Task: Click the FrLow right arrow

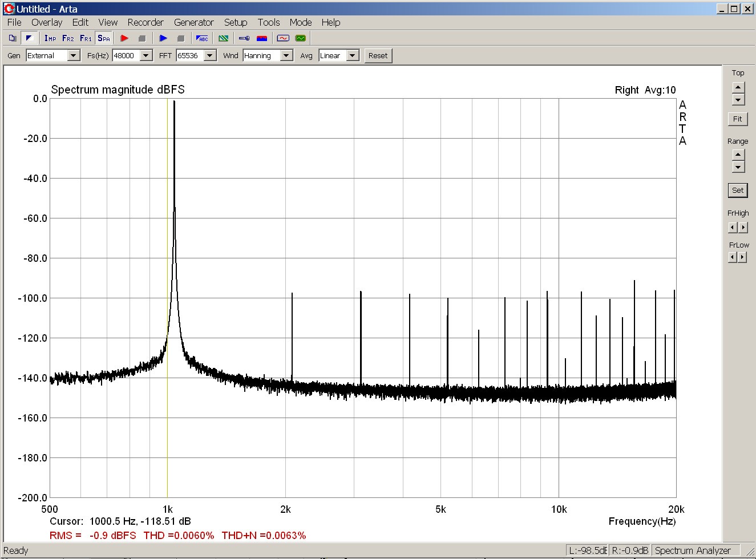Action: [743, 257]
